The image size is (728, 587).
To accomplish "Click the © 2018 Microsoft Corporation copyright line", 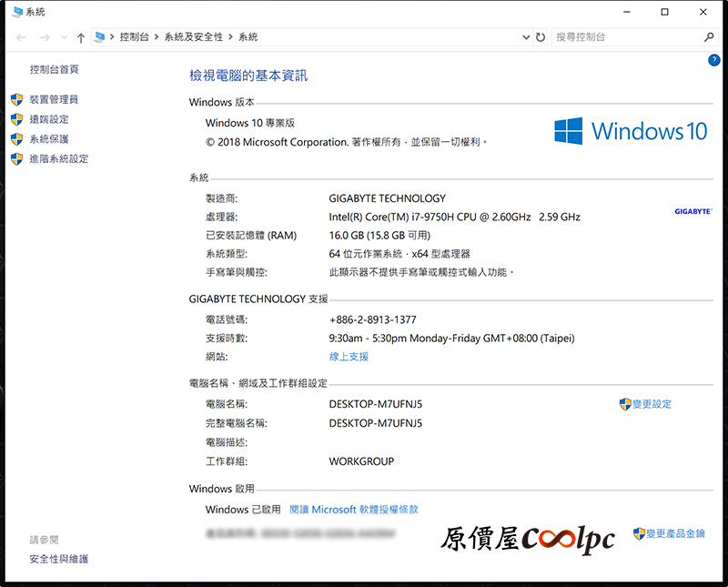I will point(347,142).
